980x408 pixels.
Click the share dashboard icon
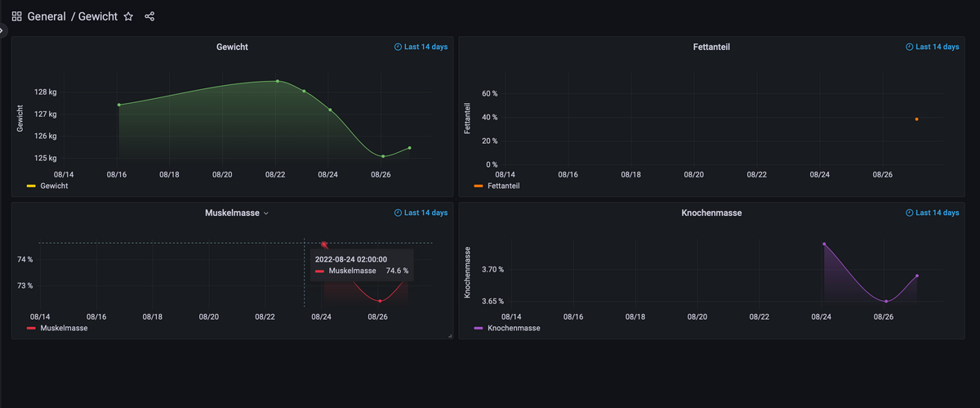click(149, 16)
